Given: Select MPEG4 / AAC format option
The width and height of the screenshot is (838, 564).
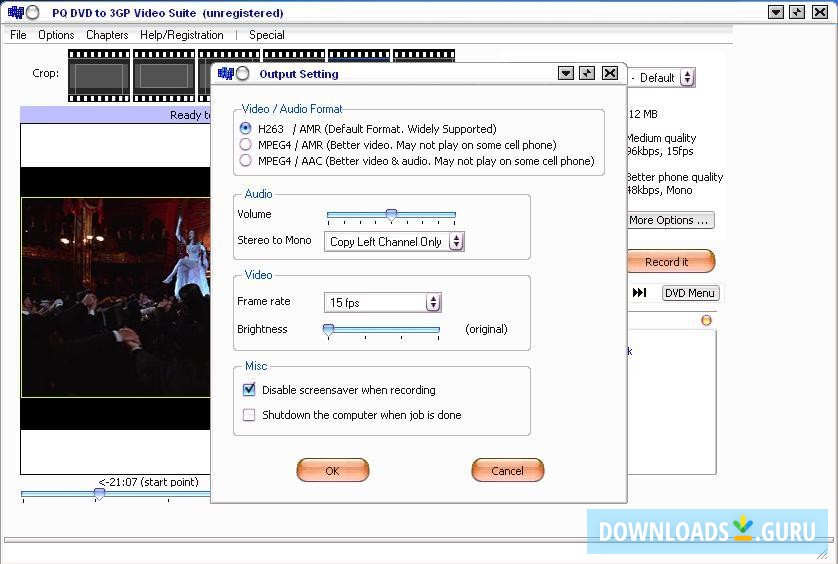Looking at the screenshot, I should [245, 160].
